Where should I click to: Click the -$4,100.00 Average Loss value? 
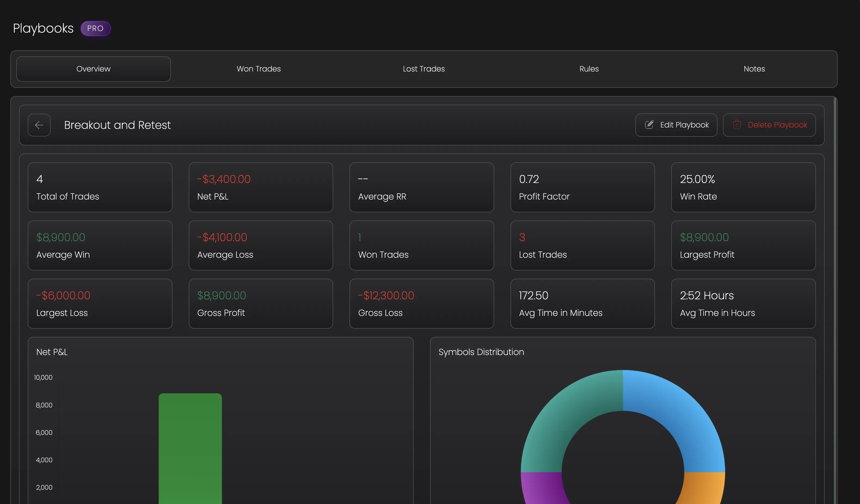(222, 237)
